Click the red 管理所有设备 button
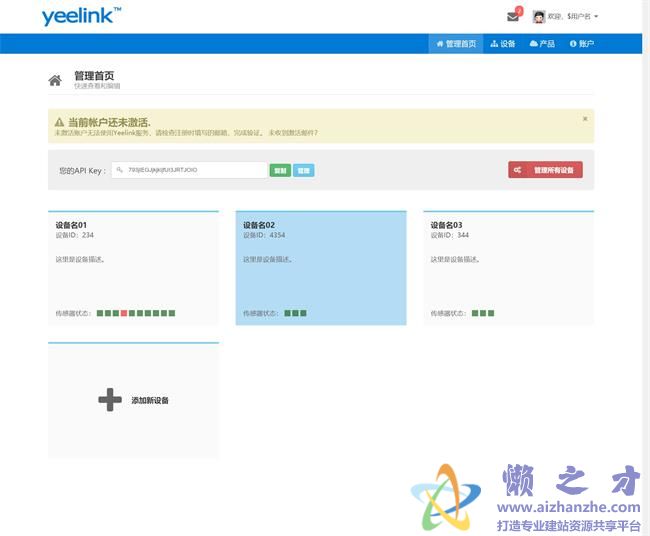 coord(545,170)
